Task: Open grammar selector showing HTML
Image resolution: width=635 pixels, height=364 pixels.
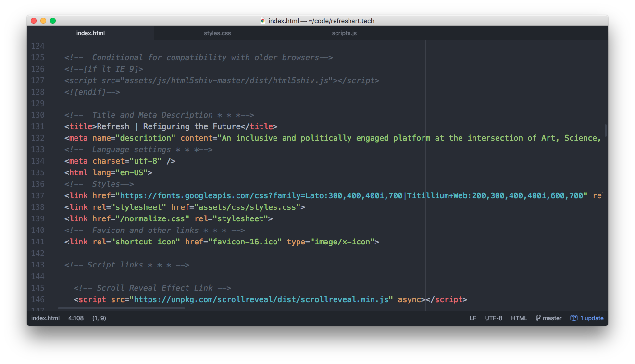Action: 519,318
